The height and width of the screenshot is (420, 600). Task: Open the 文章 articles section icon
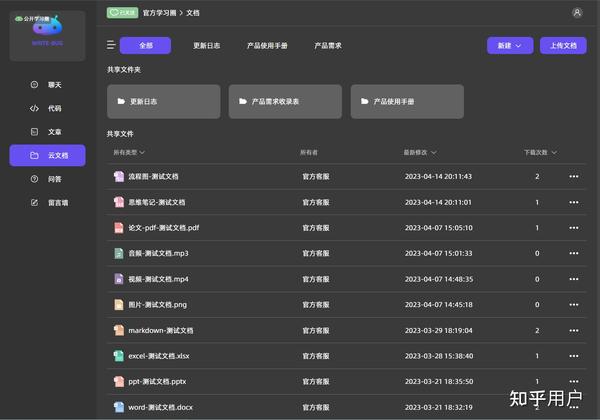click(x=34, y=132)
